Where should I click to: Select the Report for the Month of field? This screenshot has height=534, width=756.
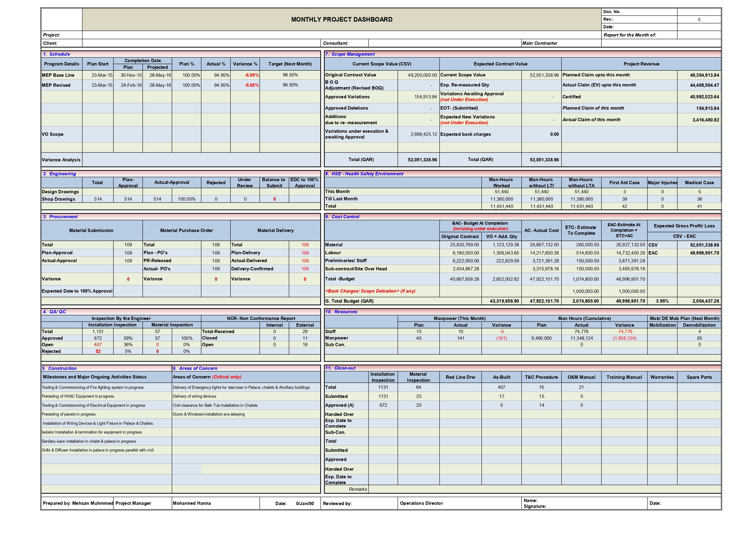[700, 34]
